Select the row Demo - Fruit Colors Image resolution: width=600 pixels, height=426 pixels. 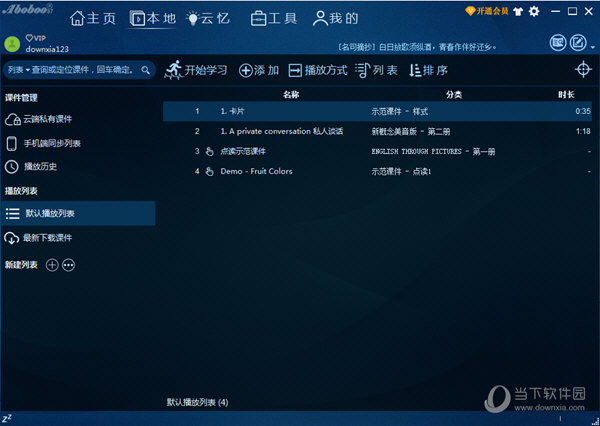[x=377, y=171]
